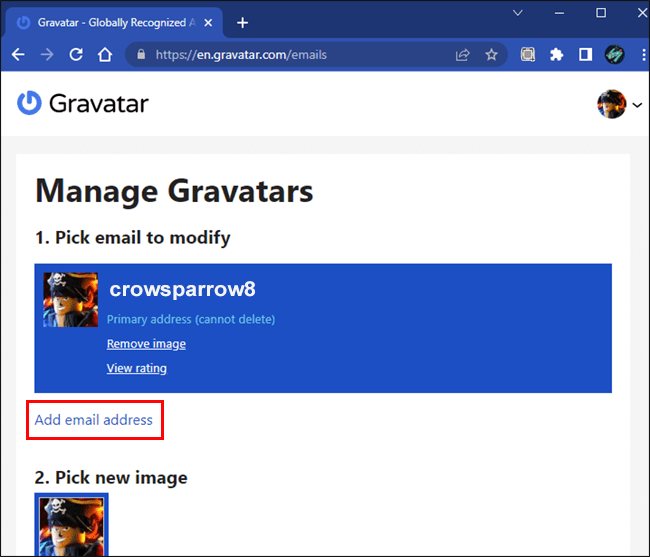This screenshot has width=650, height=557.
Task: Click the browser forward arrow
Action: click(x=47, y=54)
